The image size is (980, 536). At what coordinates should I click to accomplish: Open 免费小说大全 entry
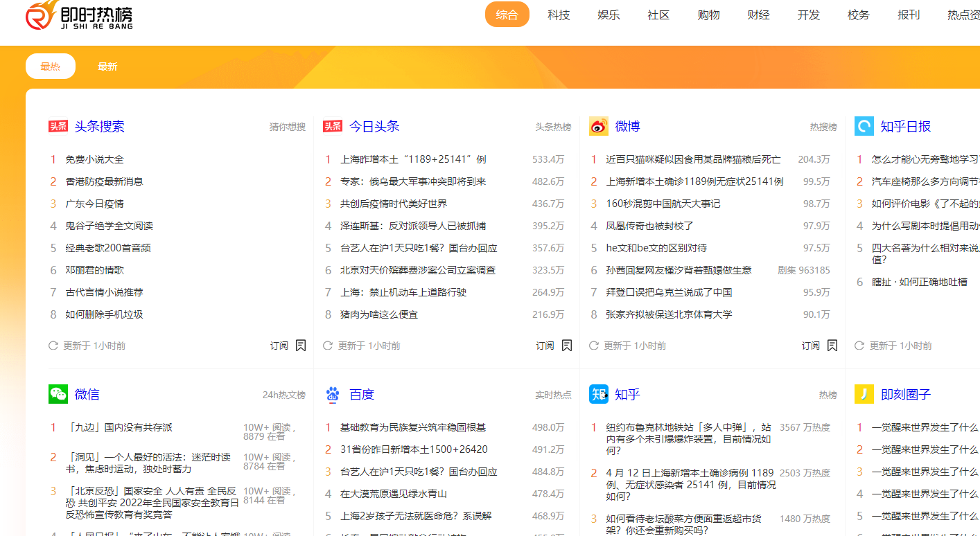pyautogui.click(x=95, y=159)
